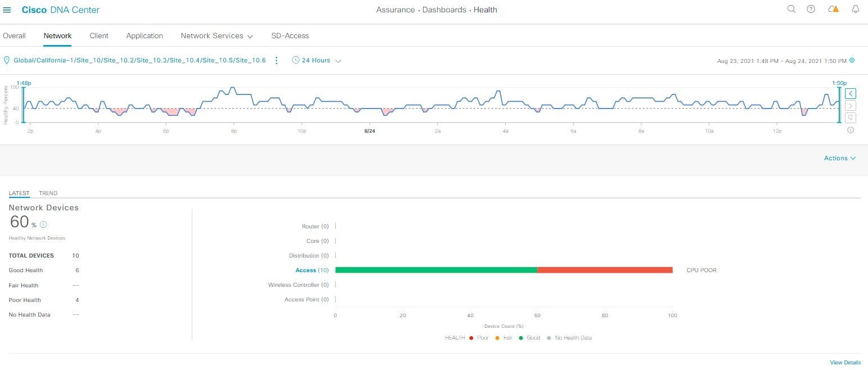868x370 pixels.
Task: Click the clock icon beside 24 Hours
Action: (295, 60)
